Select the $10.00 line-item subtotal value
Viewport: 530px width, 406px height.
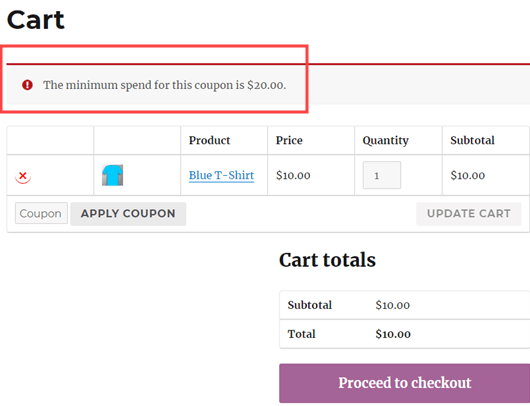pos(468,175)
